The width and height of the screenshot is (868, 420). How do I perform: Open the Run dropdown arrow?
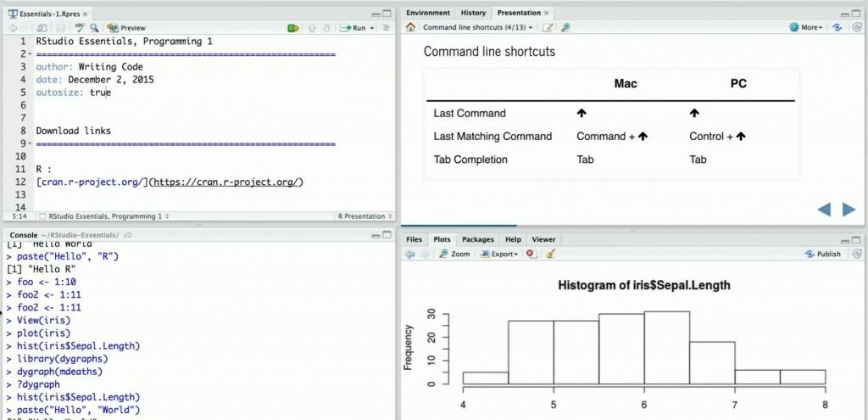pyautogui.click(x=372, y=28)
